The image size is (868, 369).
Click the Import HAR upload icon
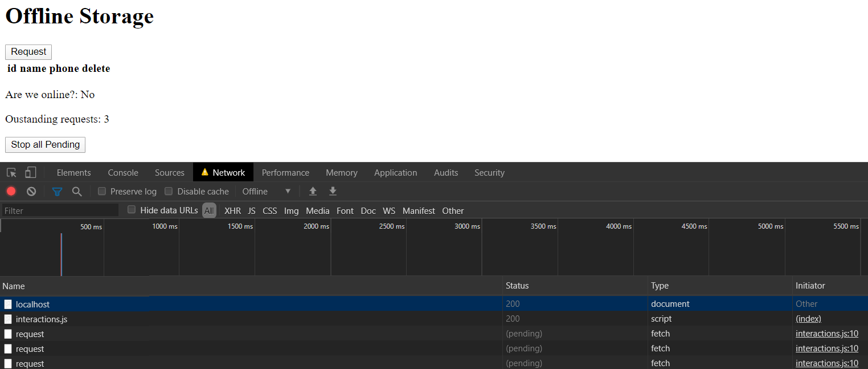pos(313,192)
